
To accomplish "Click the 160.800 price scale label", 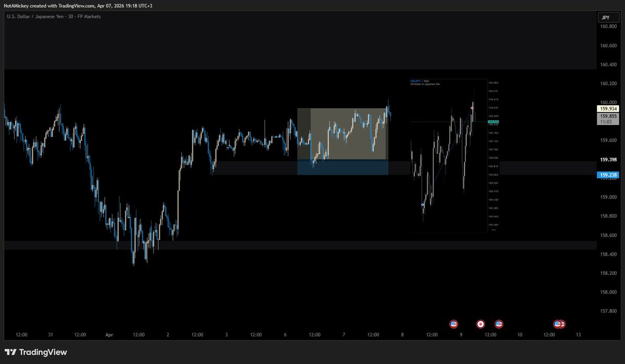I will coord(609,27).
